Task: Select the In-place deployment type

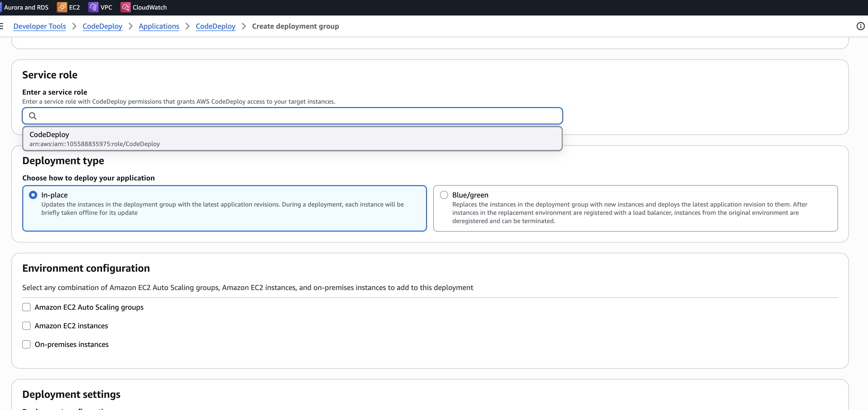Action: [x=33, y=195]
